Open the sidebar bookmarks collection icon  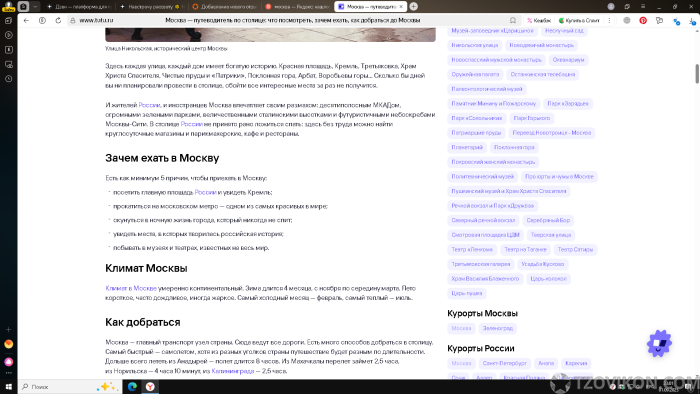(x=8, y=50)
